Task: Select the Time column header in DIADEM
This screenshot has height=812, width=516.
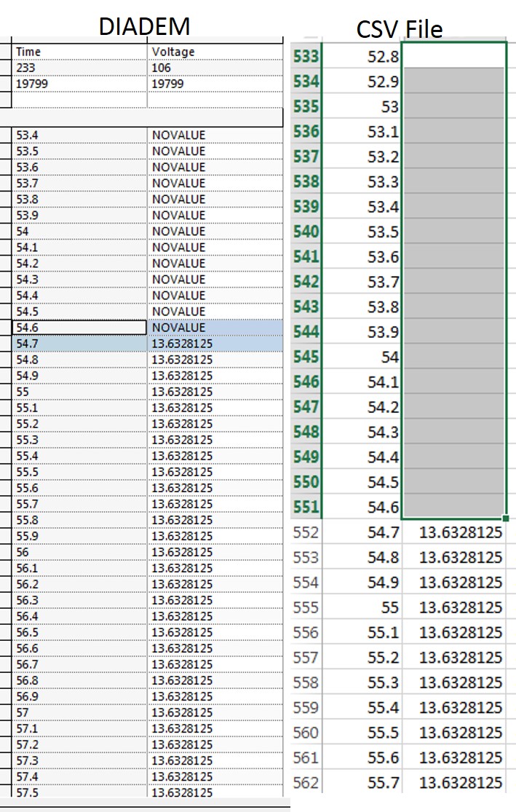Action: 79,52
